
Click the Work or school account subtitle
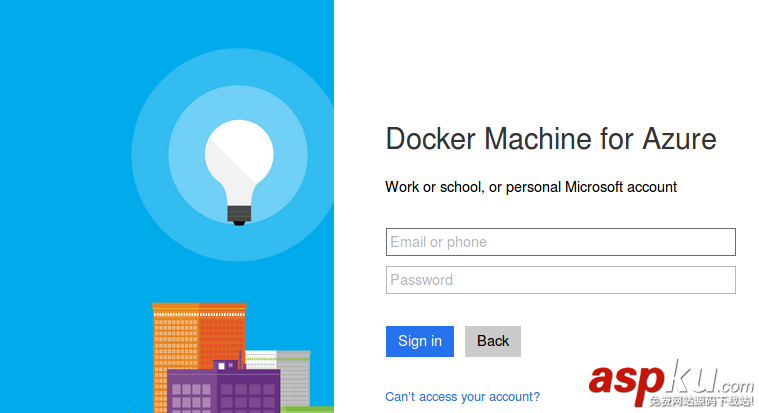coord(531,187)
